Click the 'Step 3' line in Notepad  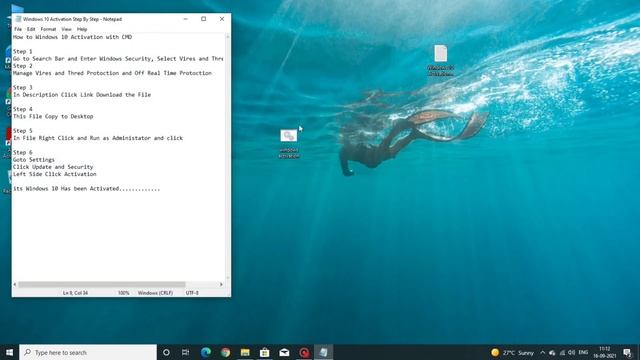tap(22, 87)
